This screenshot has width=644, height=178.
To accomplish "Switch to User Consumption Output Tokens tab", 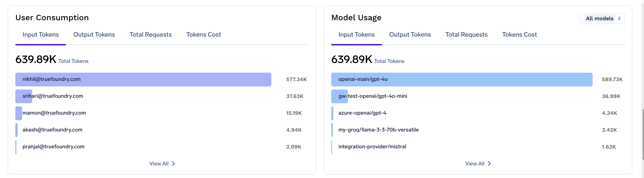I will (x=94, y=35).
